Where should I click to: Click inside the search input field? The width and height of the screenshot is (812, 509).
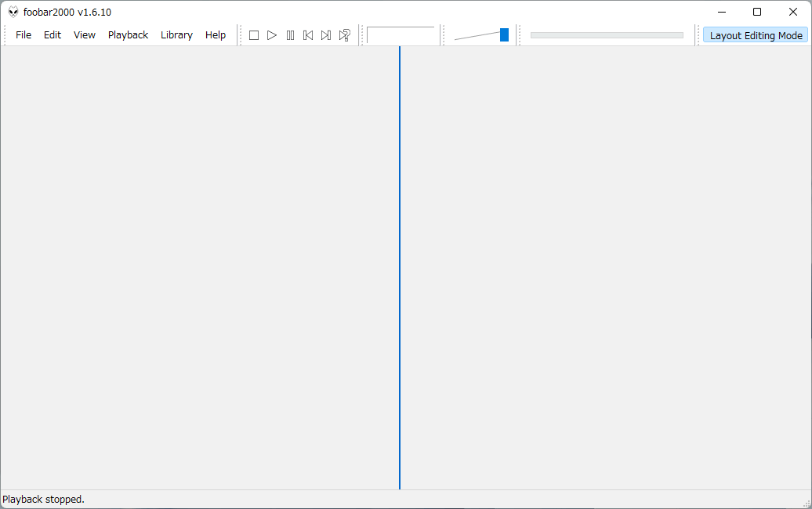click(401, 34)
